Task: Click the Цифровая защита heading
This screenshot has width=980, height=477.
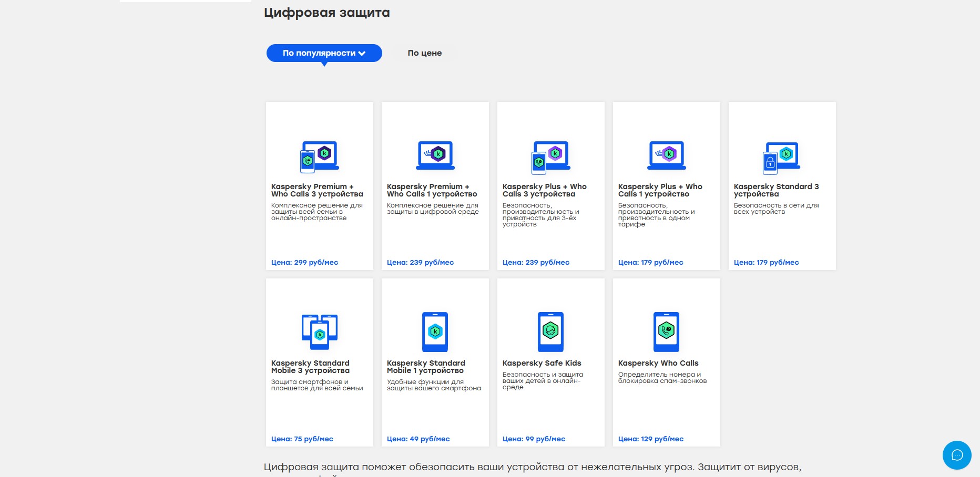Action: [x=327, y=13]
